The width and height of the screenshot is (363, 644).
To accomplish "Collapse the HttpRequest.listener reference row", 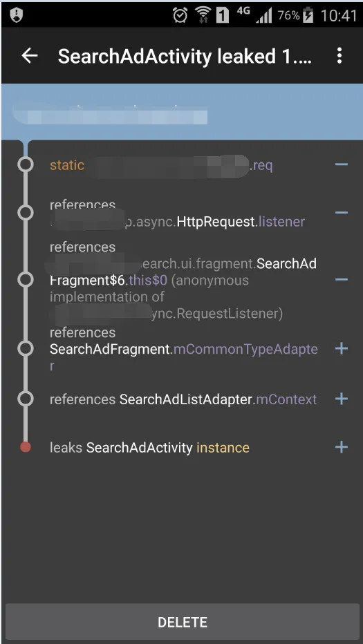I will (x=341, y=213).
